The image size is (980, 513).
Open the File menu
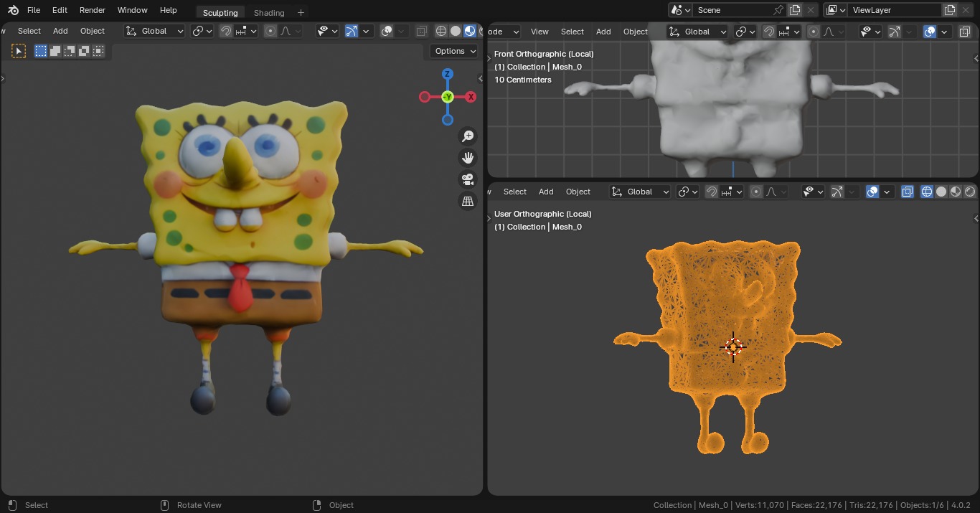point(34,10)
